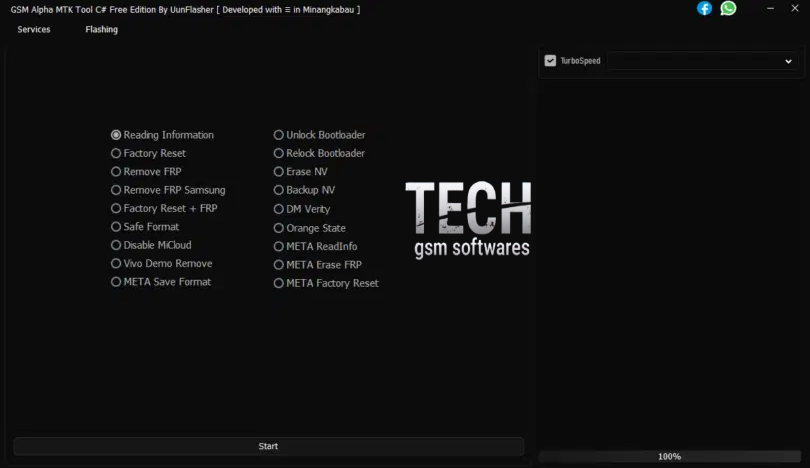810x468 pixels.
Task: Select META Factory Reset option
Action: [x=326, y=283]
